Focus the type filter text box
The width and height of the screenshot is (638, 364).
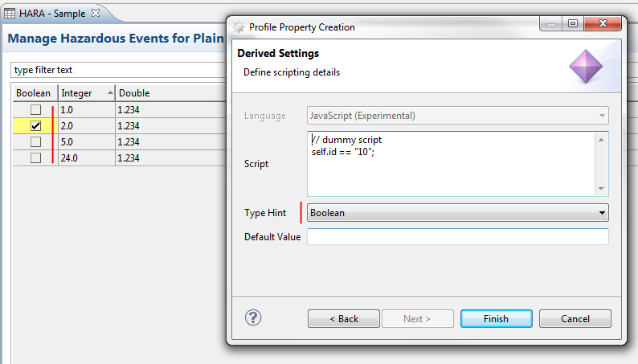pyautogui.click(x=112, y=70)
